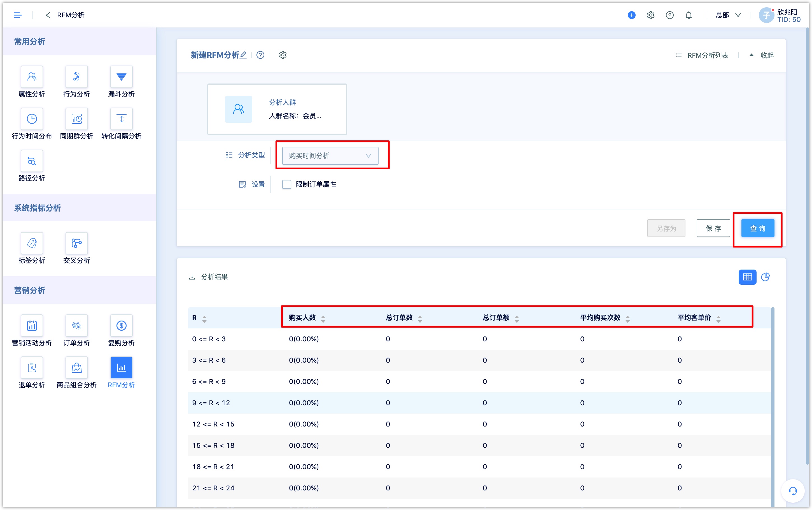Sort table by 购买人数 column
This screenshot has height=510, width=812.
tap(323, 319)
